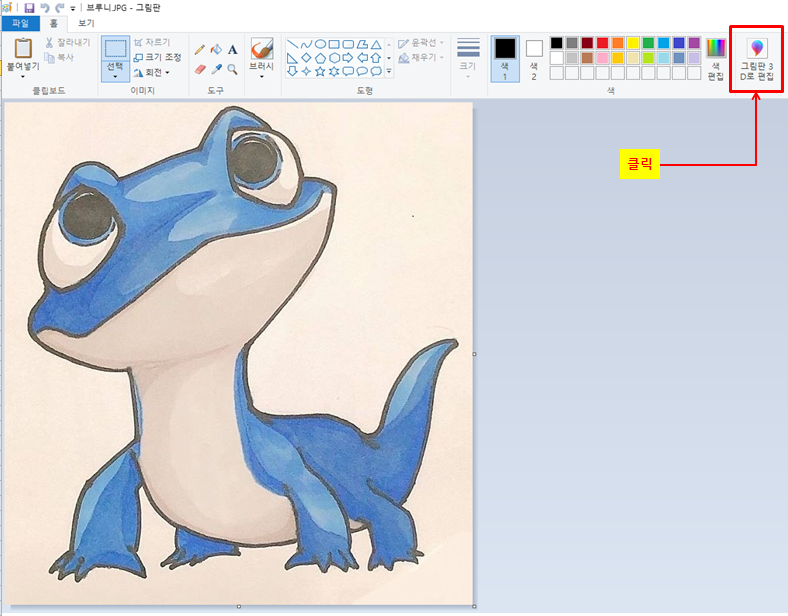Click the Save icon in the title bar

point(29,8)
